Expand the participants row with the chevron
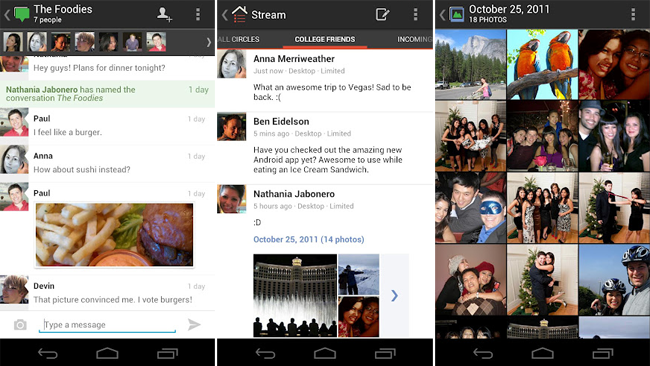The height and width of the screenshot is (366, 650). click(209, 42)
